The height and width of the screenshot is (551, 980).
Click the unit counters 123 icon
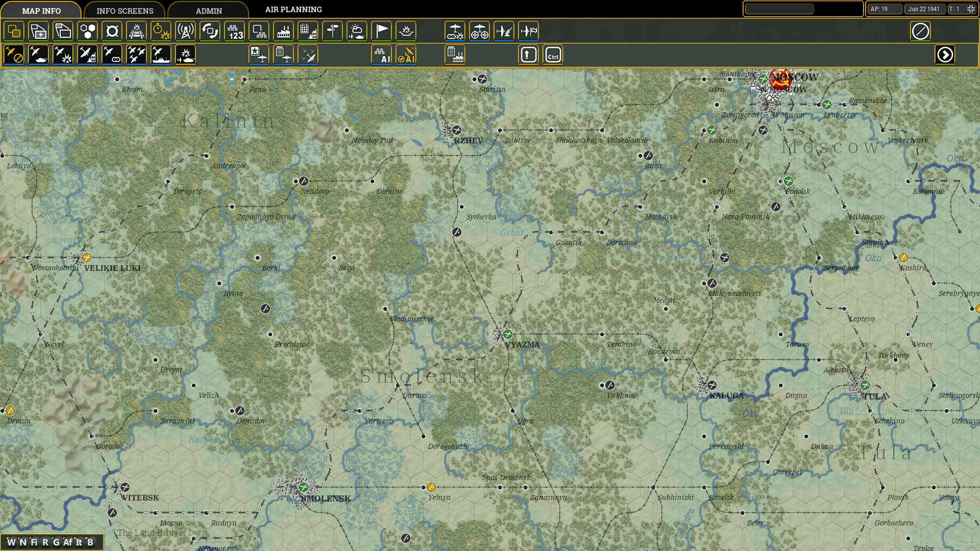[234, 31]
